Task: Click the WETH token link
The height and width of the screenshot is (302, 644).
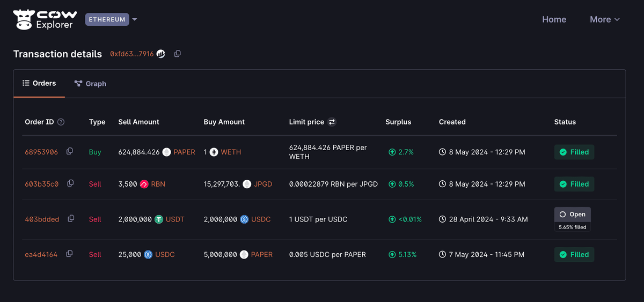Action: click(x=231, y=152)
